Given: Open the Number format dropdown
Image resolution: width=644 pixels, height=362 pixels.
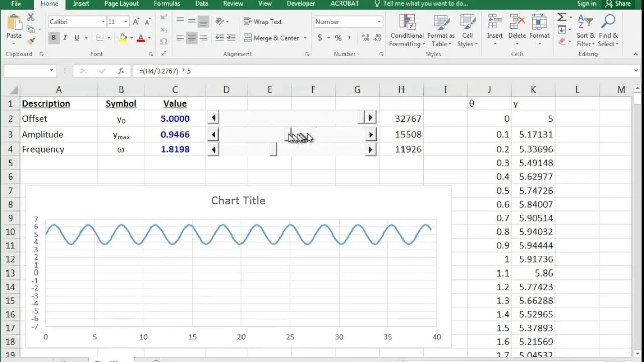Looking at the screenshot, I should (x=379, y=22).
